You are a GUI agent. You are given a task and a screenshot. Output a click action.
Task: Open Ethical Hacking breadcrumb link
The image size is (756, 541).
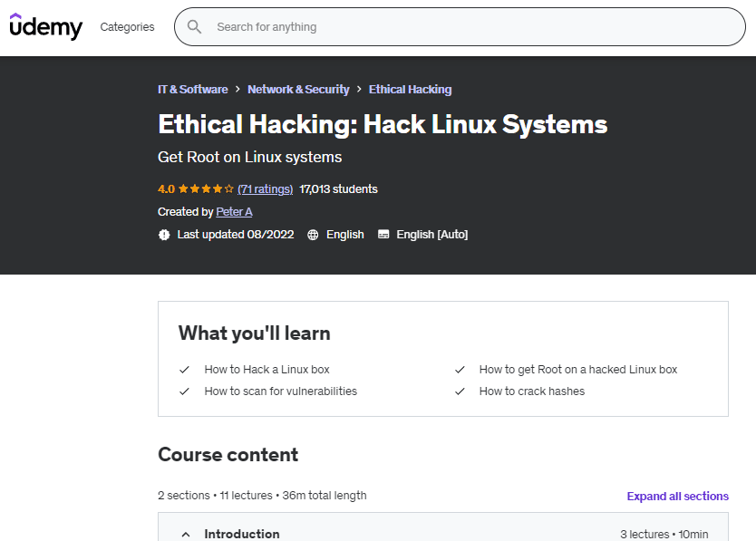coord(410,90)
